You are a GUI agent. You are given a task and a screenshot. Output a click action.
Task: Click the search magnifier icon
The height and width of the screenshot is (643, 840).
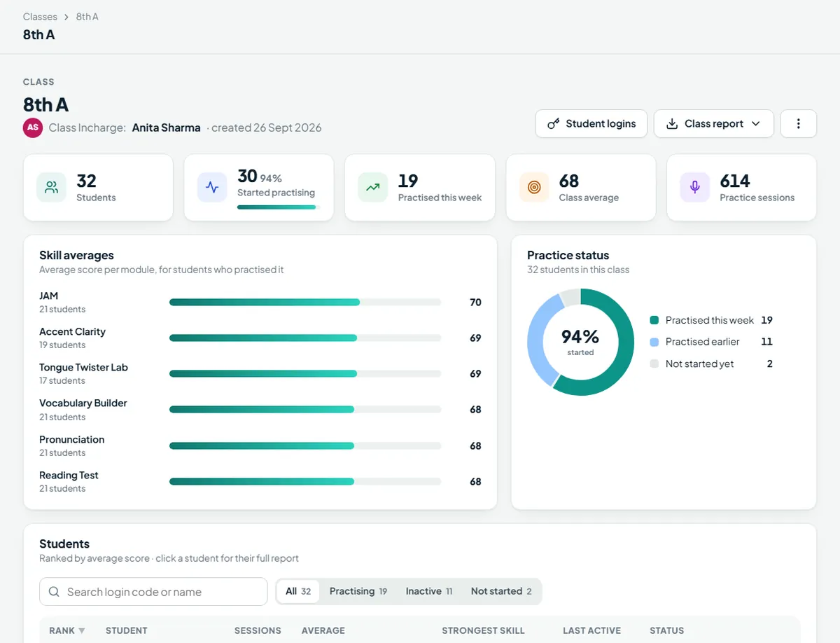(x=54, y=592)
